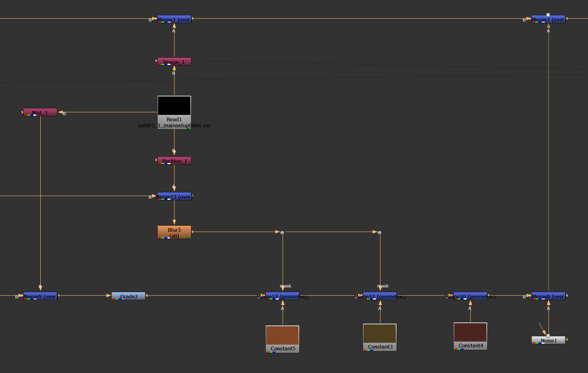Click the B input arrow left of Merge13

pyautogui.click(x=154, y=196)
